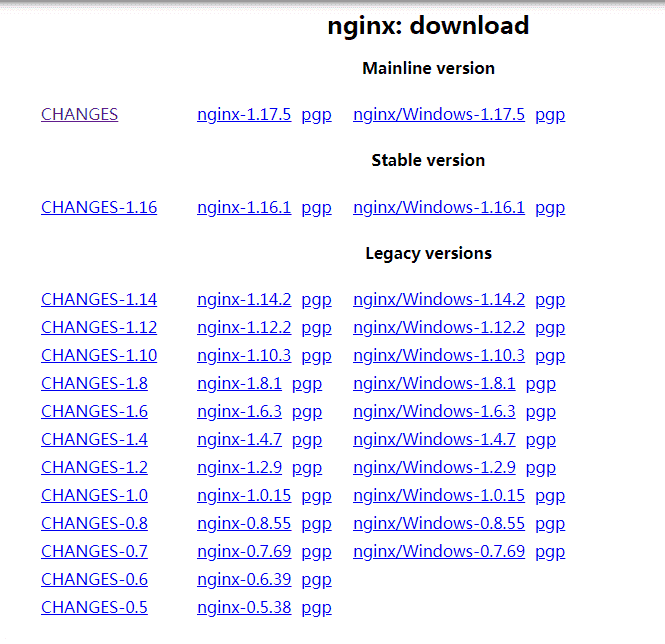Open CHANGES-1.0 link
This screenshot has height=644, width=665.
coord(94,496)
